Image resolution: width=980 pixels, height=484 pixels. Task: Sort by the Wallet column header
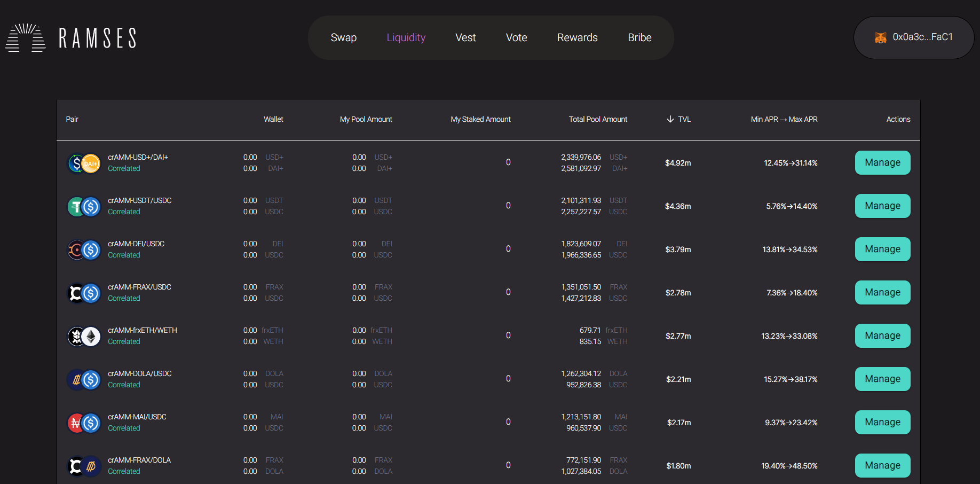tap(273, 119)
